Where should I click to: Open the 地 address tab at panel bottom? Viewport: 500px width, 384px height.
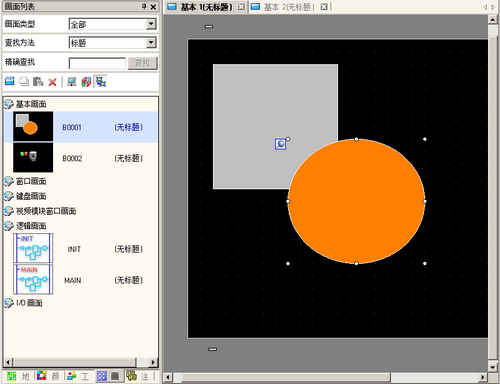pyautogui.click(x=19, y=376)
